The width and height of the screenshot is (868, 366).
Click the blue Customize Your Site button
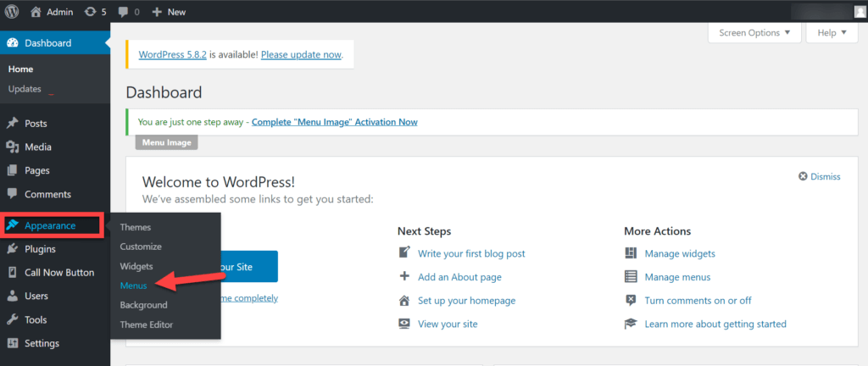[x=249, y=267]
